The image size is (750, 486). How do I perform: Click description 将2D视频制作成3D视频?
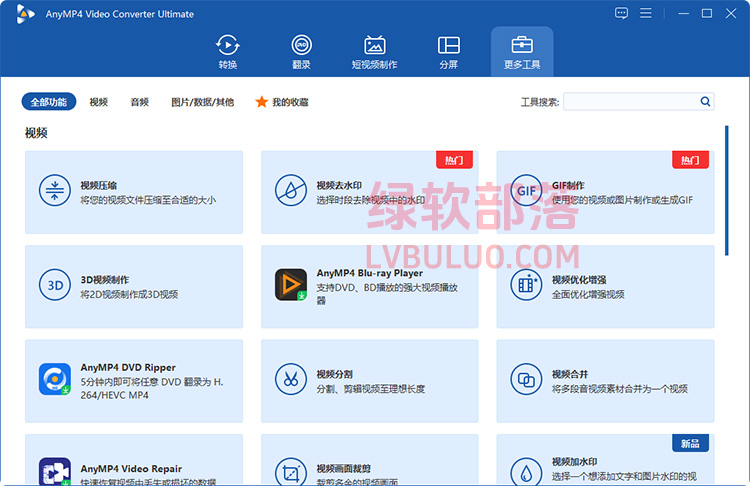click(x=129, y=294)
